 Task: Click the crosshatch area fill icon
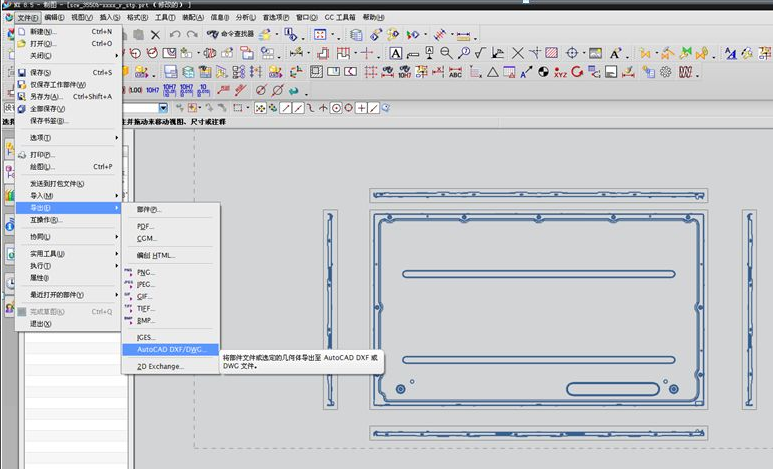(x=550, y=53)
